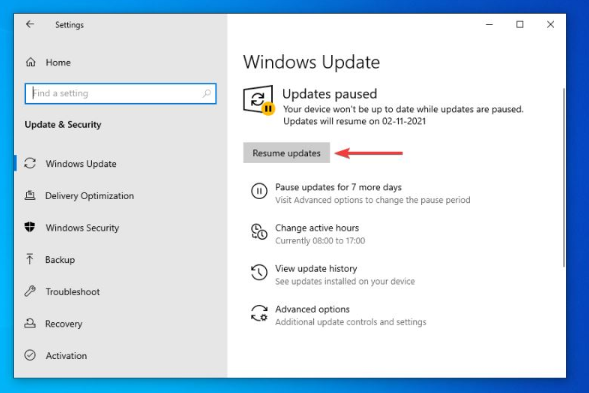Click the Resume updates button
Screen dimensions: 589x393
[x=286, y=153]
